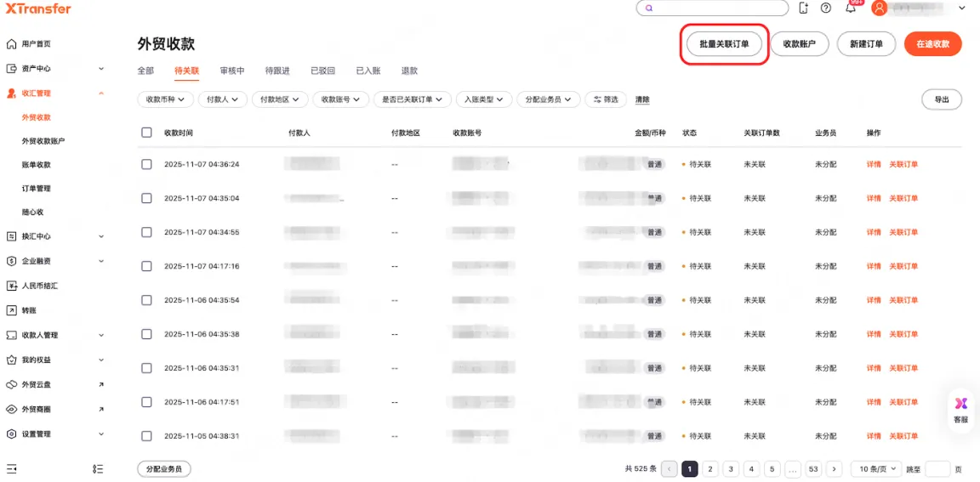This screenshot has height=482, width=980.
Task: Click external-link arrow beside 外贸商圈
Action: point(101,410)
